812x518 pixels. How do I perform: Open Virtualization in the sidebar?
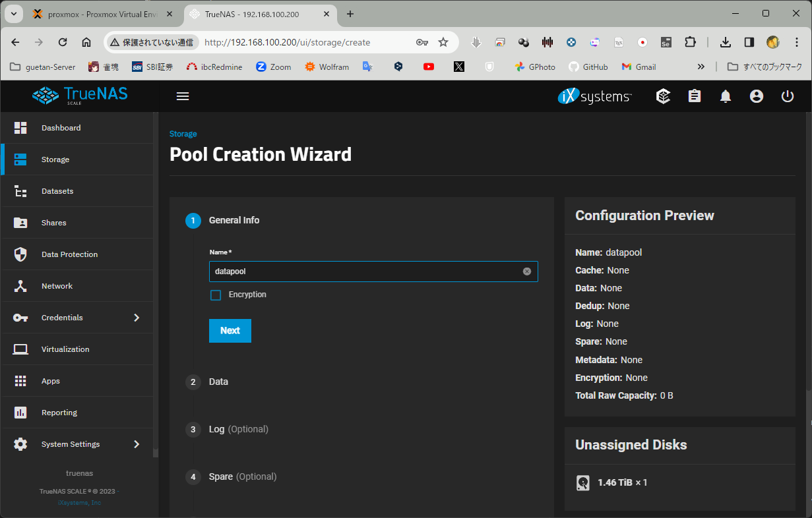coord(65,349)
